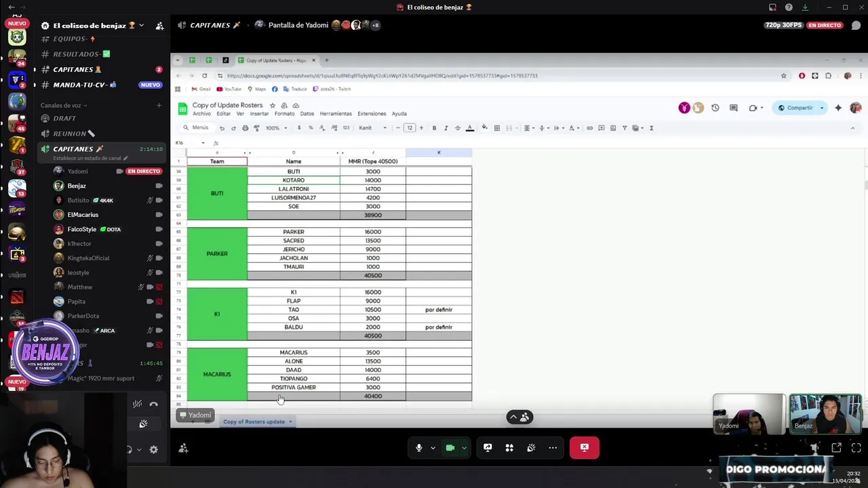Turn off camera in call controls
The width and height of the screenshot is (868, 488).
coord(450,447)
